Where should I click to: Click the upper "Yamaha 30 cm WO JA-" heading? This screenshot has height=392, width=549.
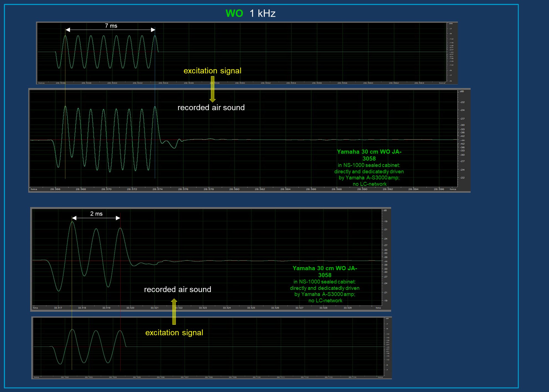click(369, 152)
